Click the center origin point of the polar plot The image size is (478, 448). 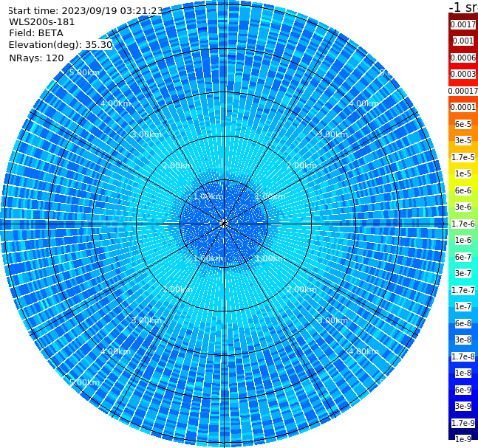coord(224,224)
